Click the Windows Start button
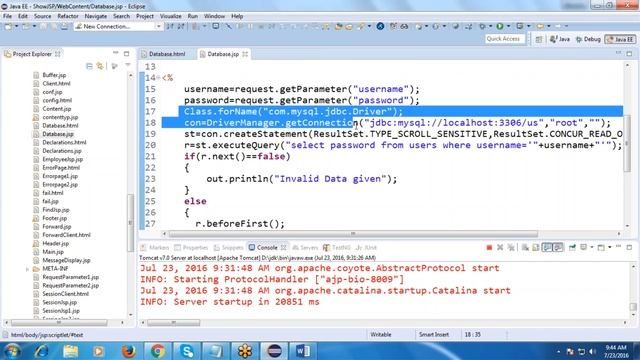640x360 pixels. (x=12, y=351)
